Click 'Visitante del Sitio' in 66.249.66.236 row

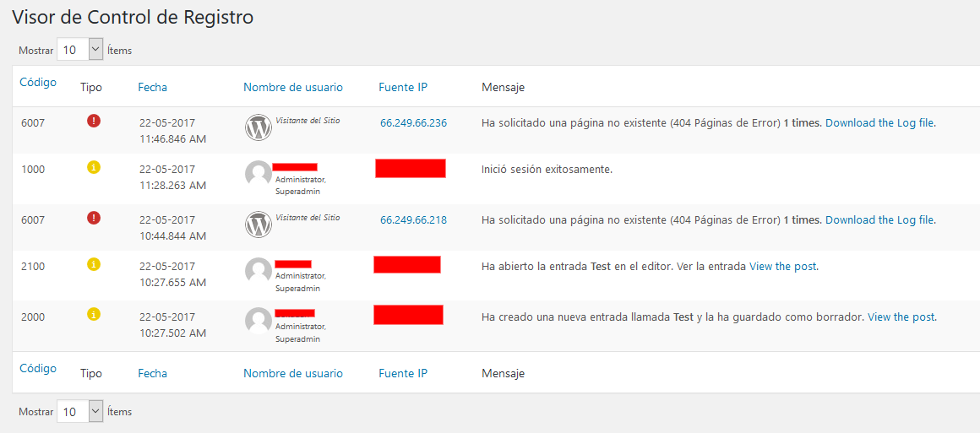click(308, 120)
